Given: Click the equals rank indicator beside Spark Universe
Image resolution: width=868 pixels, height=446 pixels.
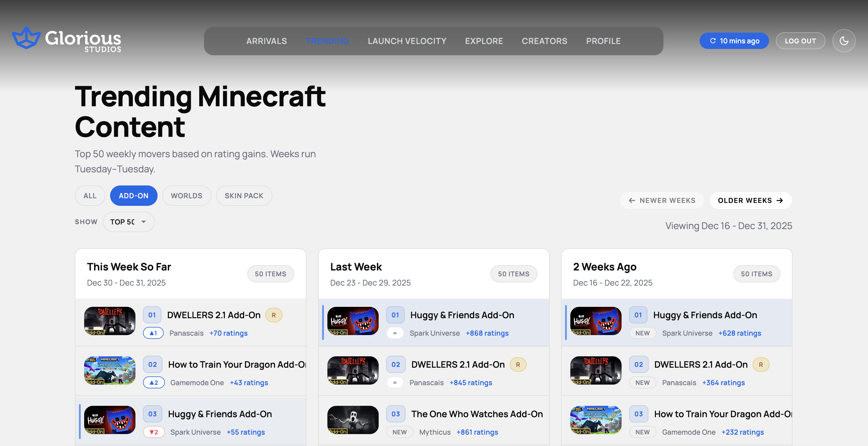Looking at the screenshot, I should coord(395,333).
